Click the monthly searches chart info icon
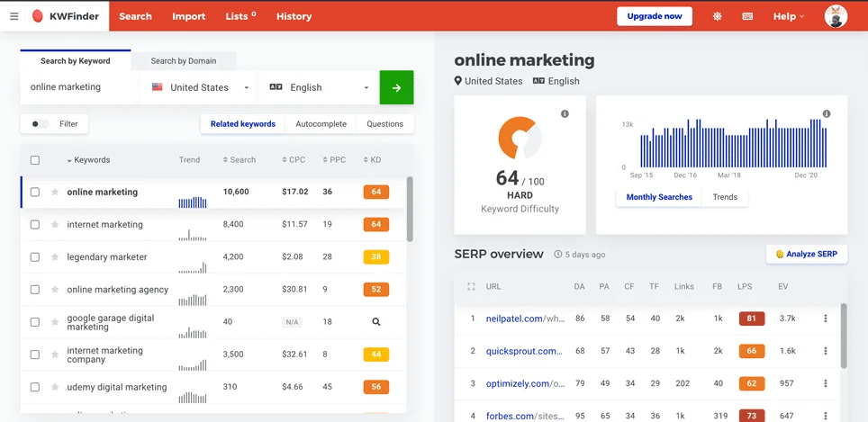The width and height of the screenshot is (868, 422). pos(827,113)
